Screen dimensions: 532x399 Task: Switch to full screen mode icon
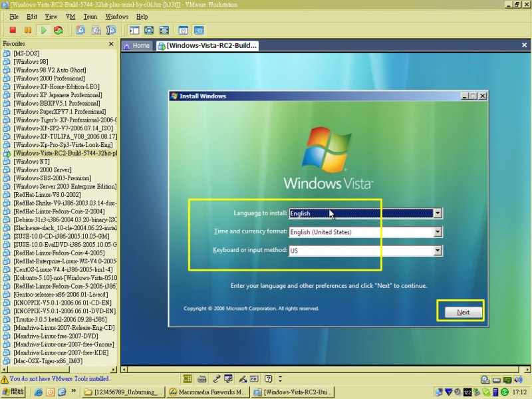pos(164,30)
